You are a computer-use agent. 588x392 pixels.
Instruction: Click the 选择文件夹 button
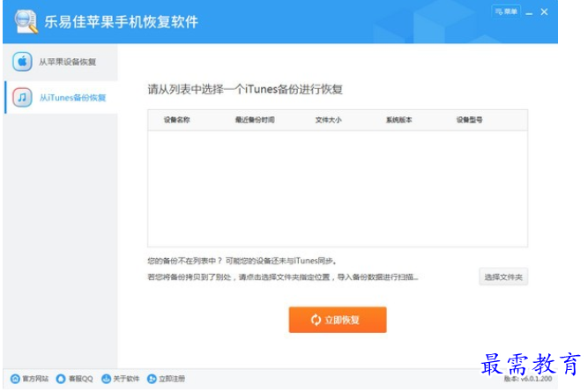[503, 277]
